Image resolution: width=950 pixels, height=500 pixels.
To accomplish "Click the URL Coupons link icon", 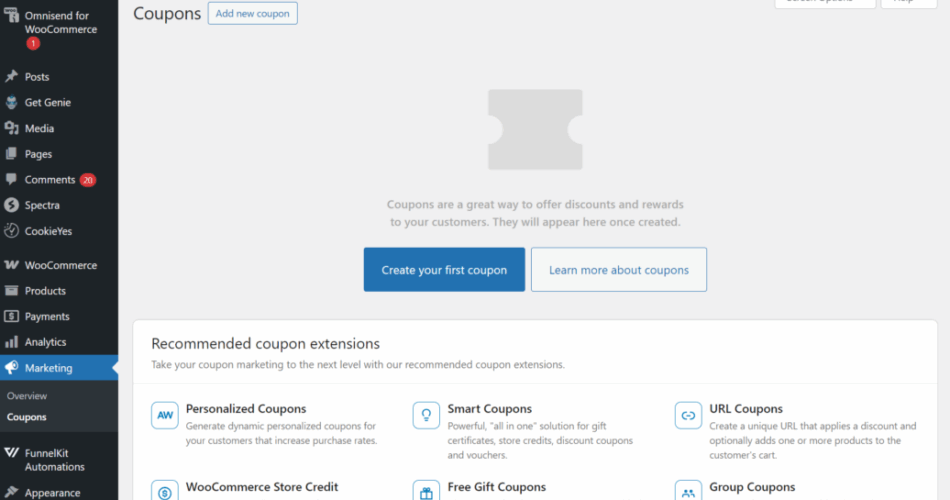I will click(688, 415).
